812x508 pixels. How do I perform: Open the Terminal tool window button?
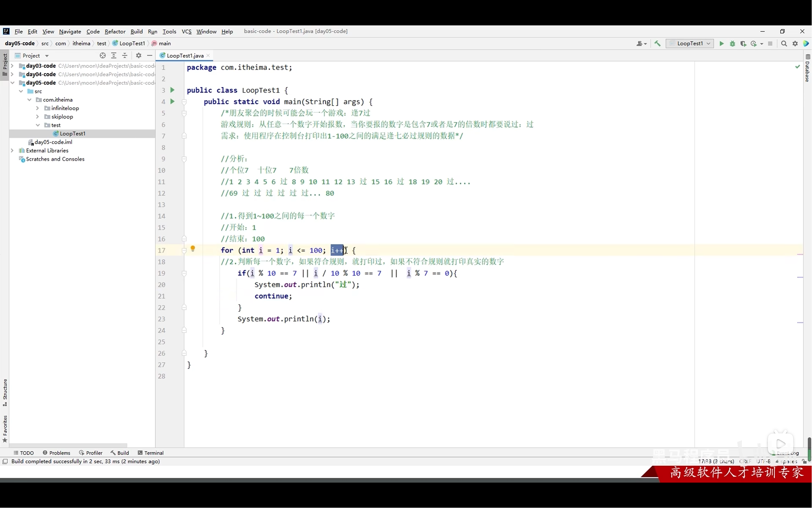click(151, 453)
